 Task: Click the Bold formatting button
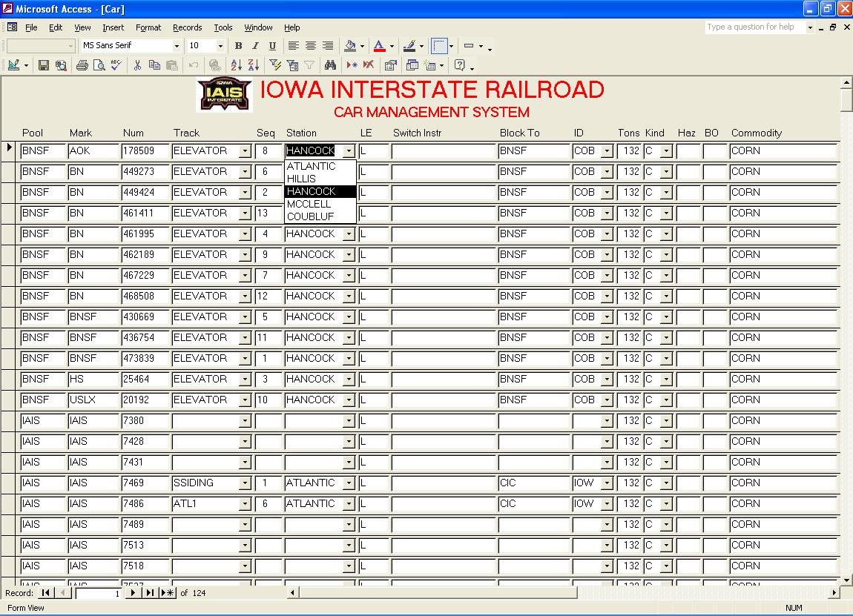(238, 46)
